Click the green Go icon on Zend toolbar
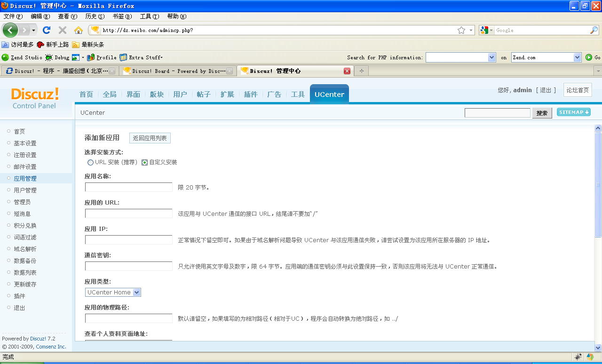Screen dimensions: 602x364 click(x=589, y=57)
